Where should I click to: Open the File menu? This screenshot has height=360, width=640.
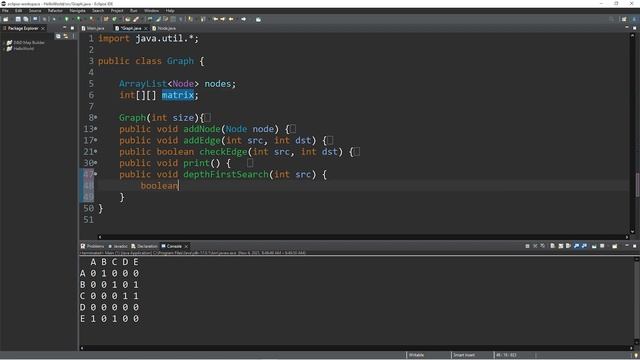[x=5, y=11]
